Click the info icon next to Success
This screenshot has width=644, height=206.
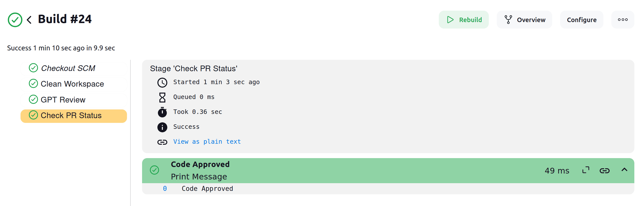[x=162, y=127]
